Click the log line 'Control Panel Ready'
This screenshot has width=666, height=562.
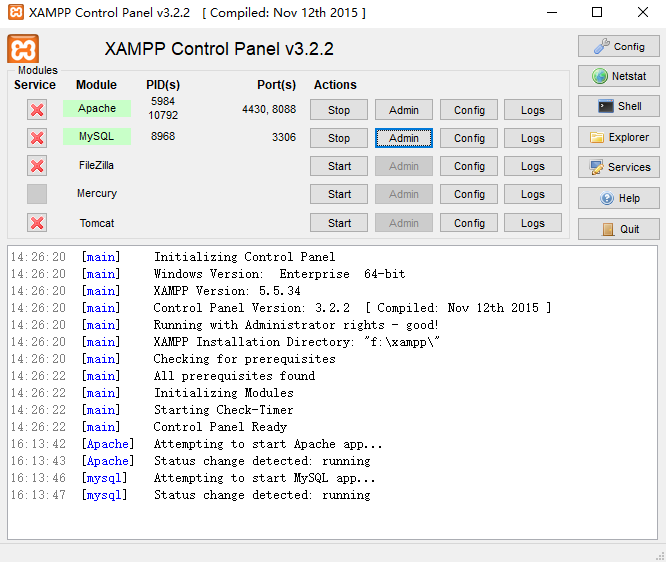coord(220,426)
